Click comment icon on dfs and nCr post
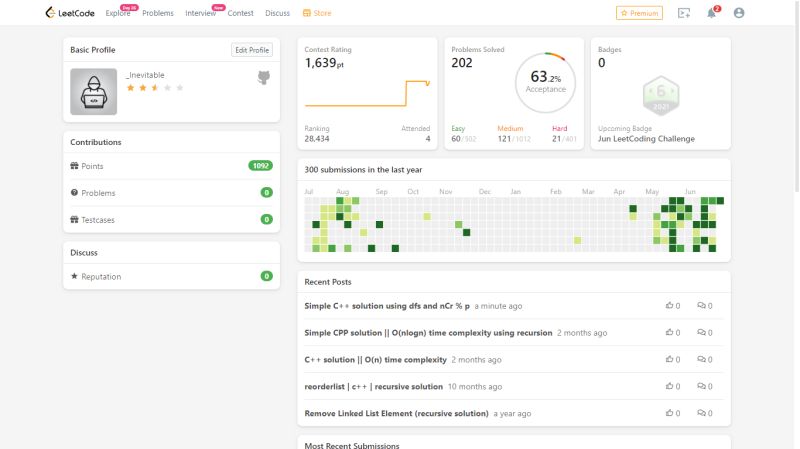The height and width of the screenshot is (449, 800). [702, 305]
